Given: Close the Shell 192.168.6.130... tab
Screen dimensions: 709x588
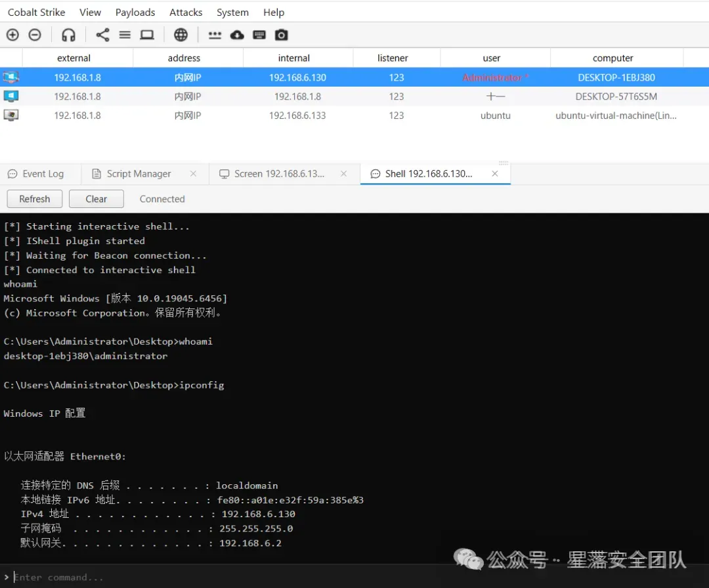Looking at the screenshot, I should pyautogui.click(x=495, y=173).
